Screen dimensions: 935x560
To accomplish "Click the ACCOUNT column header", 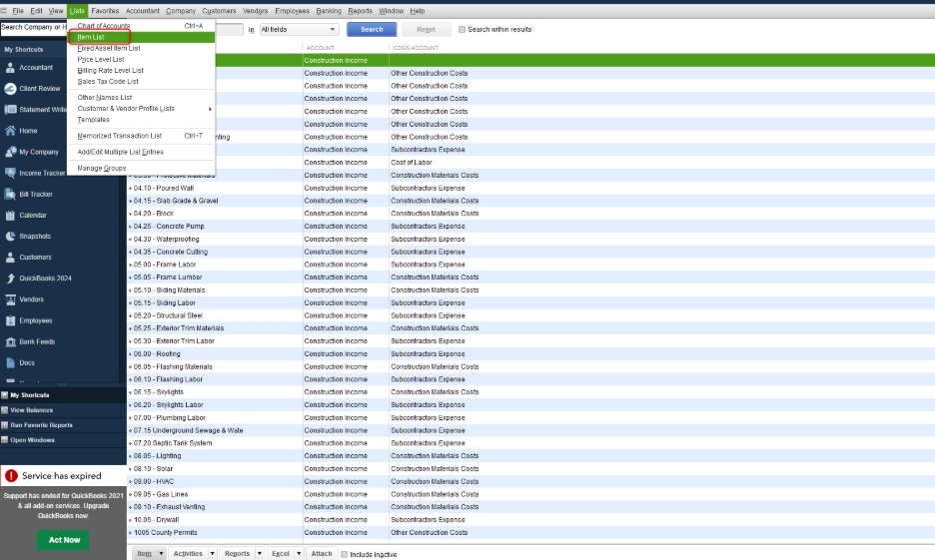I will (x=321, y=48).
